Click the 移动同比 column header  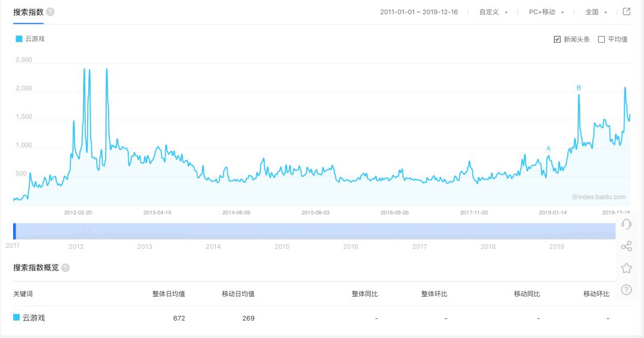[527, 294]
